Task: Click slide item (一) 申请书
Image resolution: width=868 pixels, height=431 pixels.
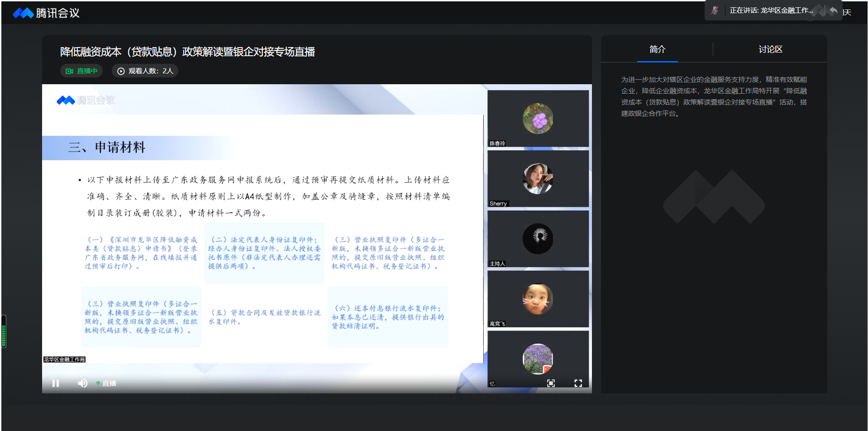Action: [141, 253]
